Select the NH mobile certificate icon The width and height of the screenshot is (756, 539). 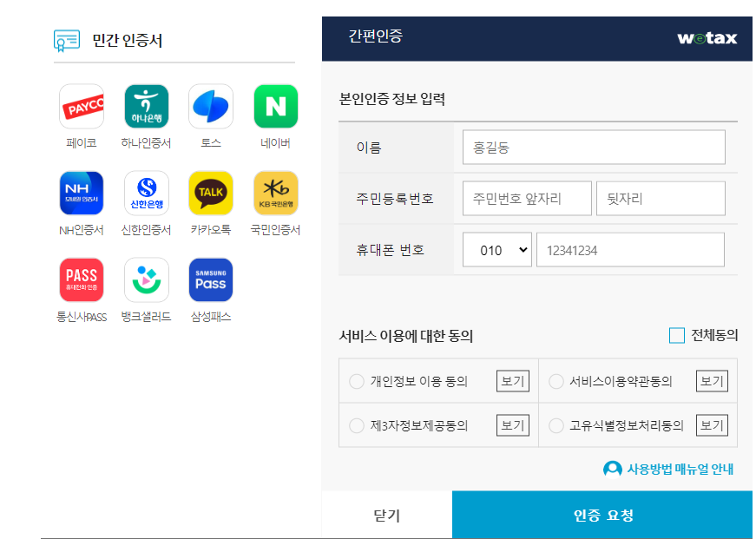point(82,194)
